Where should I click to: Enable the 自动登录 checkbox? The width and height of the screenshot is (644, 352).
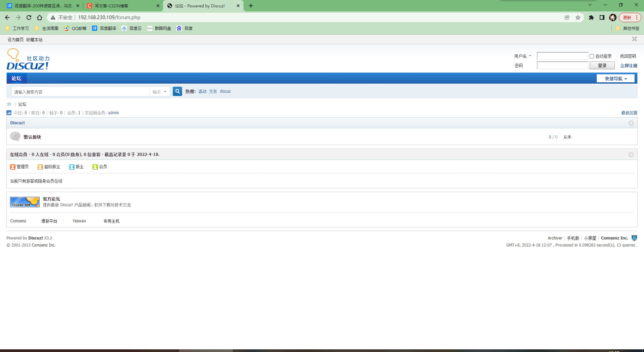click(x=592, y=56)
